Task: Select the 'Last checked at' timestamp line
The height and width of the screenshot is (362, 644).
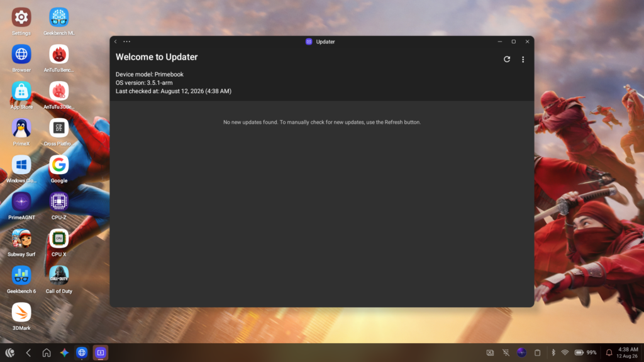Action: (x=174, y=91)
